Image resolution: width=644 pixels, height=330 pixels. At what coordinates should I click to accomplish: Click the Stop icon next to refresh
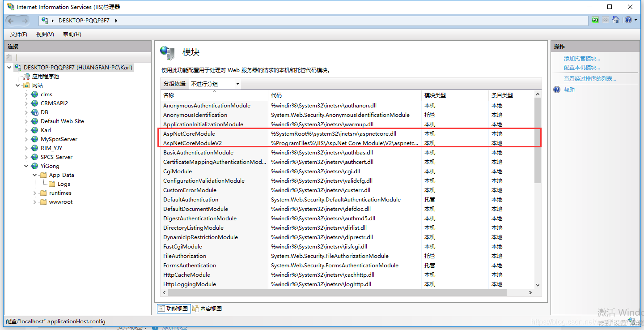coord(606,20)
